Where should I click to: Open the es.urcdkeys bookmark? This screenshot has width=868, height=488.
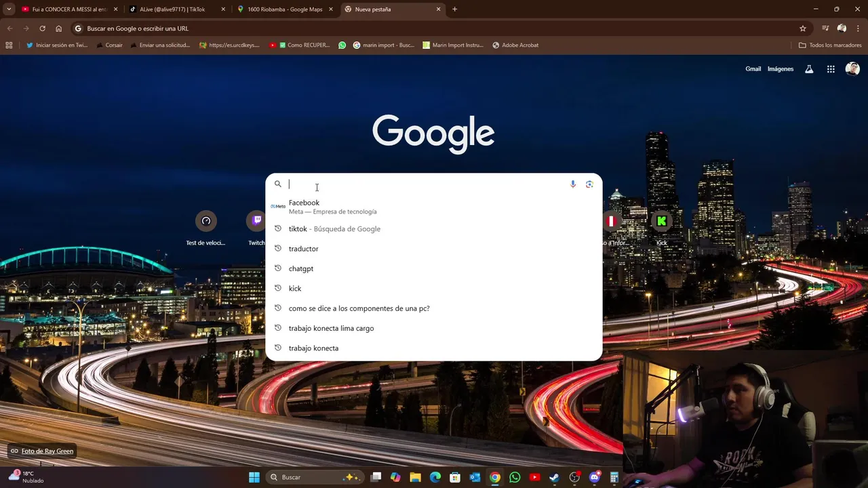click(x=229, y=45)
